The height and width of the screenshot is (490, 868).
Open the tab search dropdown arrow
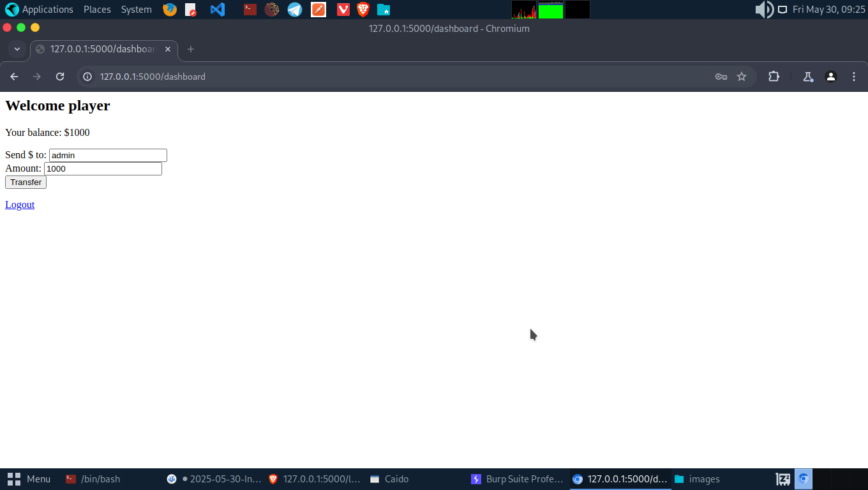coord(17,49)
